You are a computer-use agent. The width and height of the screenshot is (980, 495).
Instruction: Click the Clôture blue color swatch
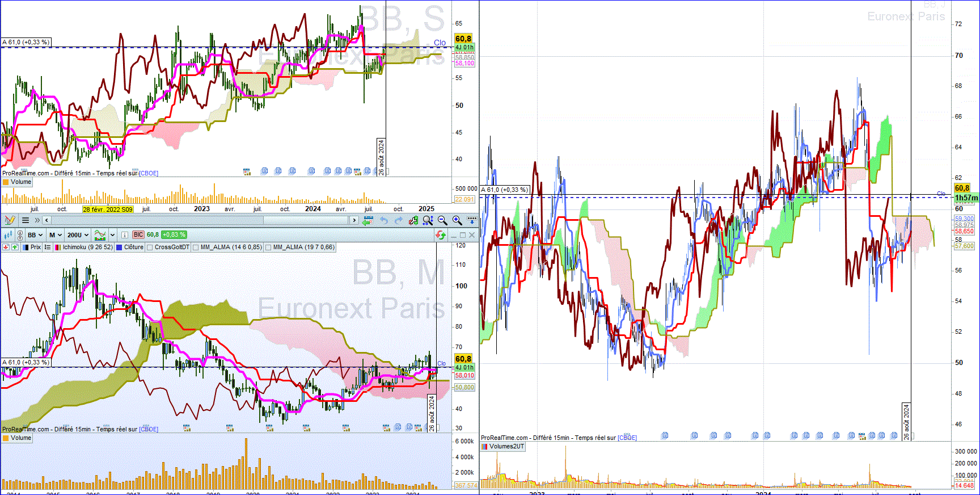tap(119, 247)
